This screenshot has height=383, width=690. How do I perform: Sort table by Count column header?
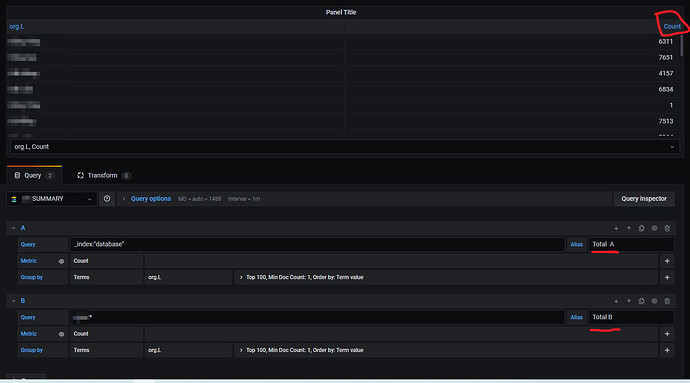click(672, 26)
